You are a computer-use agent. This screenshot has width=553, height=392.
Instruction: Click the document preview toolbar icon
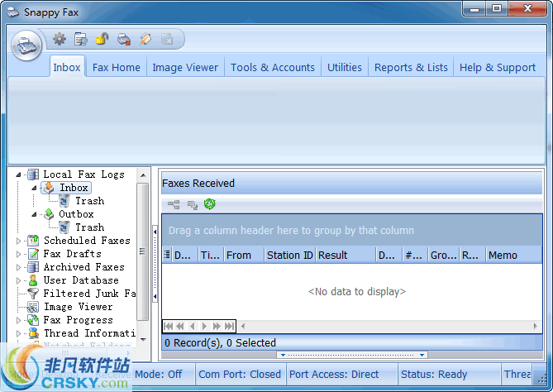click(81, 39)
